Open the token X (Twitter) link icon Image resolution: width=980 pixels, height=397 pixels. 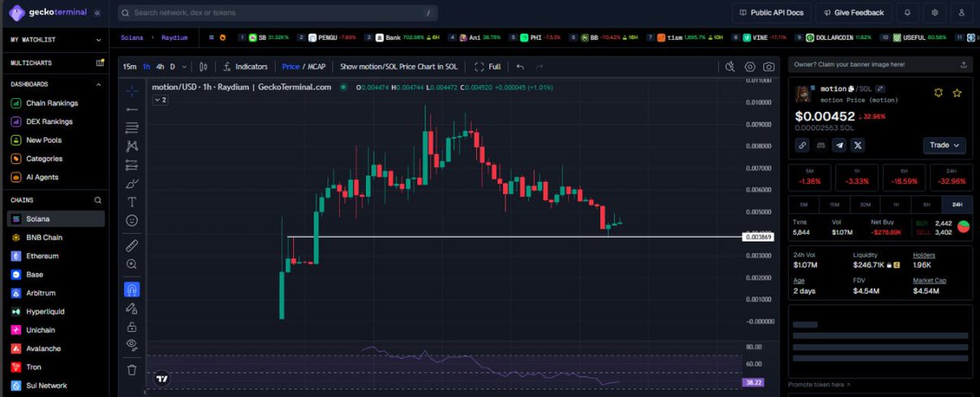coord(857,145)
